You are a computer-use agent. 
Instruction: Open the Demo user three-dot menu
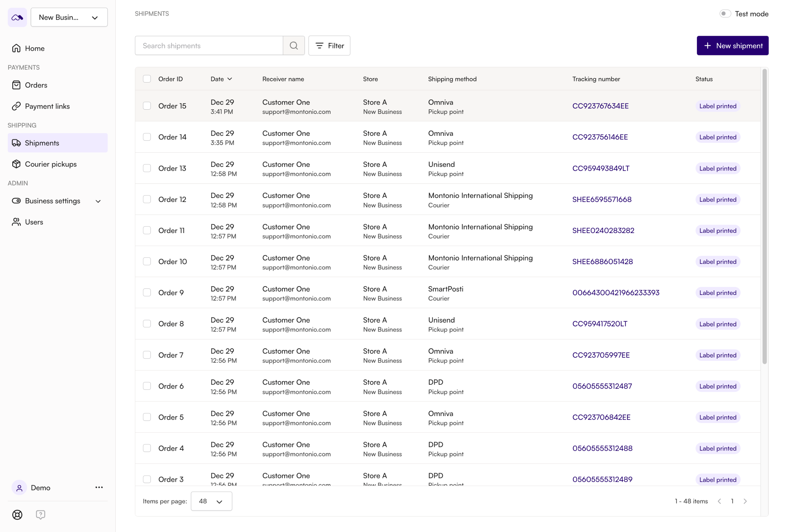(x=99, y=487)
